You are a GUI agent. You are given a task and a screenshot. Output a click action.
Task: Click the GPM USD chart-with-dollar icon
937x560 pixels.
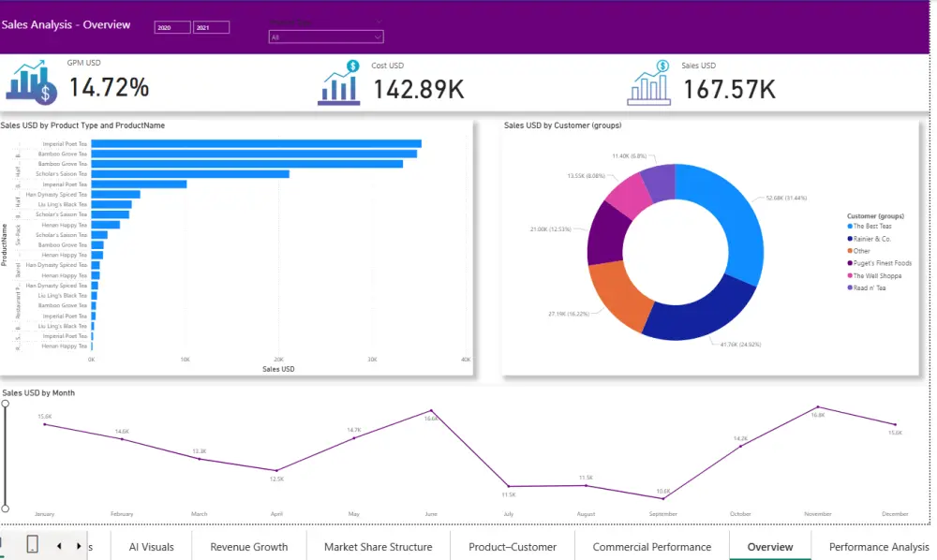(x=31, y=82)
